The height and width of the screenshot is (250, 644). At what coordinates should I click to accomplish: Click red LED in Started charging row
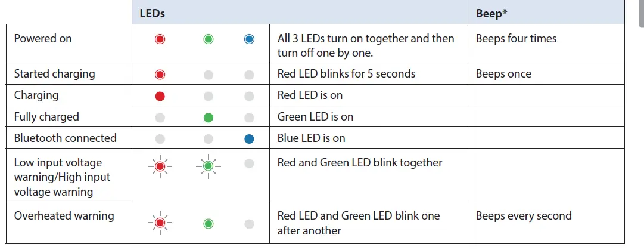point(160,75)
